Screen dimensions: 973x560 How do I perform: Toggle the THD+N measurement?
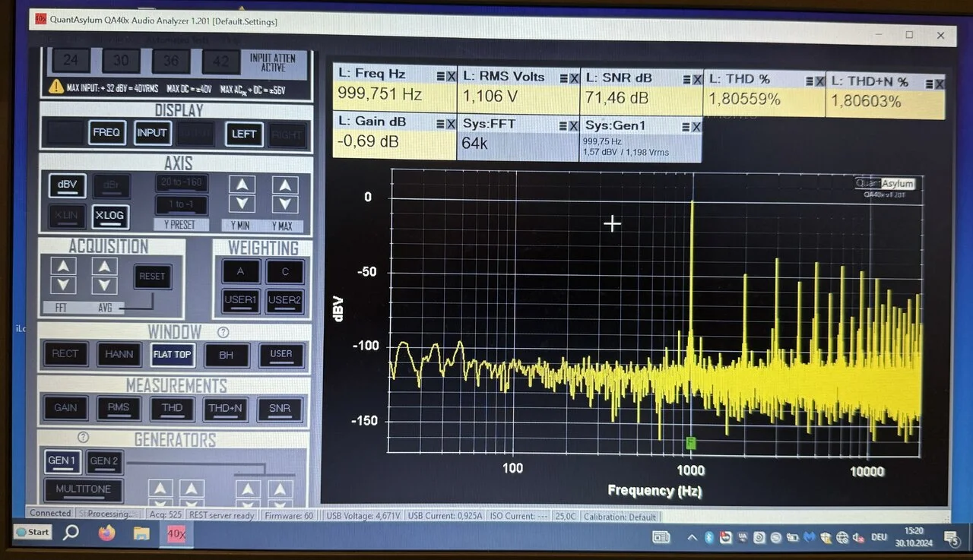click(225, 408)
